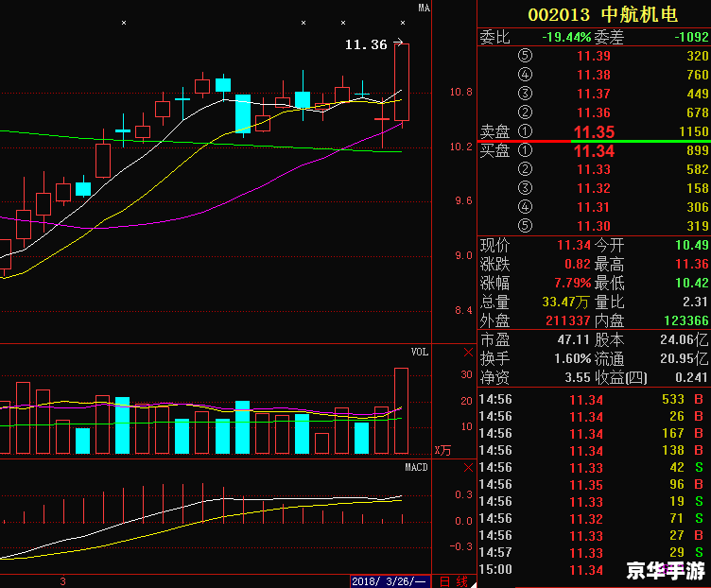Click the 现价 value 11.34
The width and height of the screenshot is (711, 588).
pyautogui.click(x=574, y=245)
